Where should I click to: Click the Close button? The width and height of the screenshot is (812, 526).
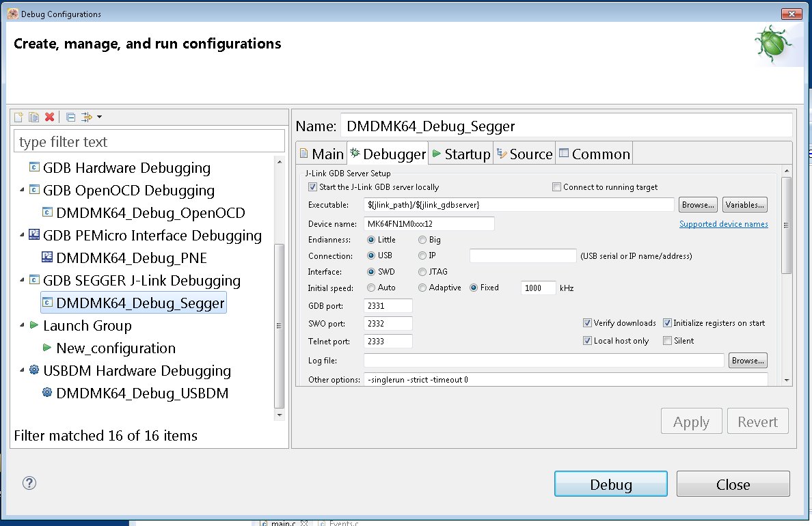733,484
